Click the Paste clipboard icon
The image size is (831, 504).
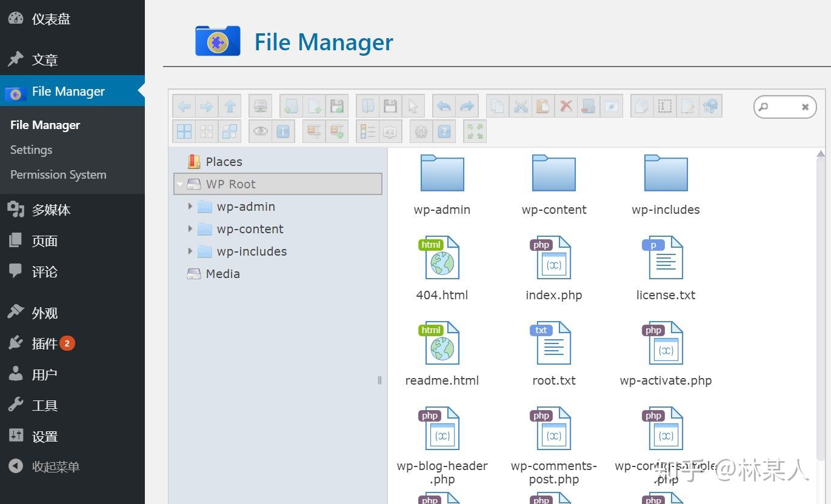(x=543, y=107)
